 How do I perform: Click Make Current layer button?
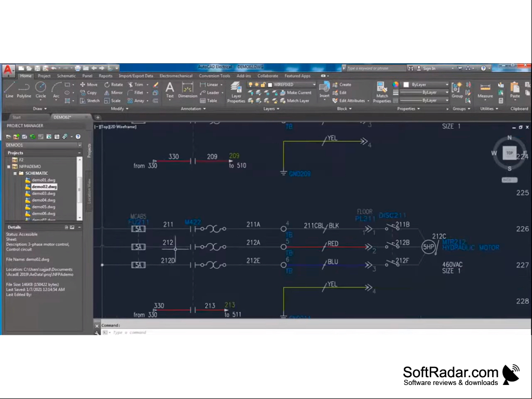296,93
